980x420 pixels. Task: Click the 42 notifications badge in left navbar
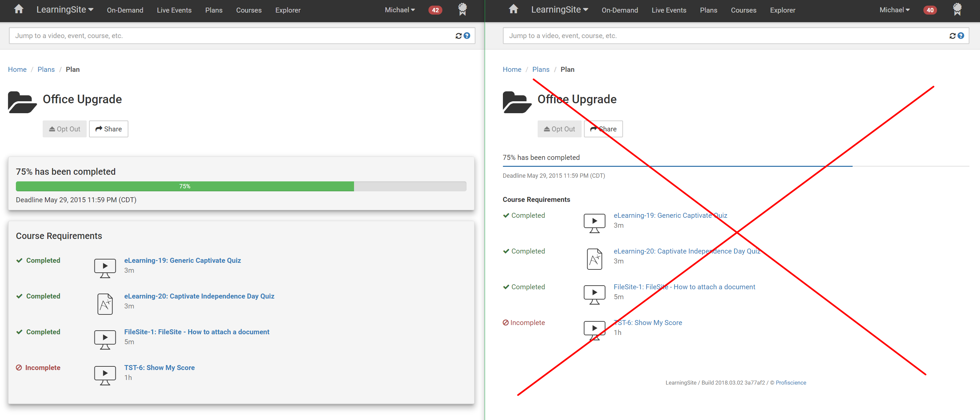coord(435,10)
